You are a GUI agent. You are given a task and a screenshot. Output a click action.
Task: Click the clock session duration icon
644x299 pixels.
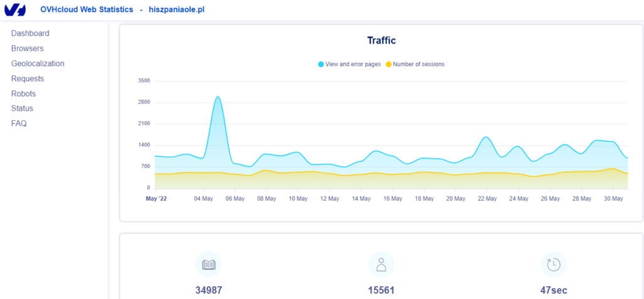tap(553, 265)
